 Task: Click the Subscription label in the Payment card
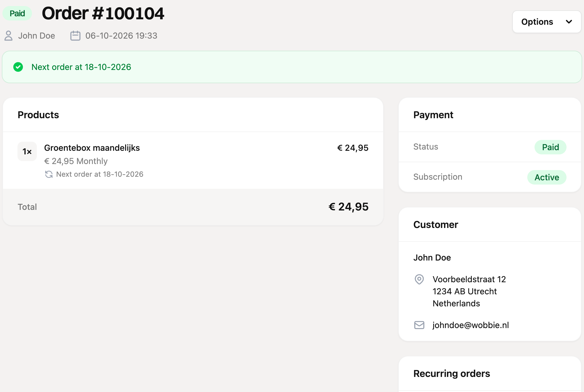[438, 177]
